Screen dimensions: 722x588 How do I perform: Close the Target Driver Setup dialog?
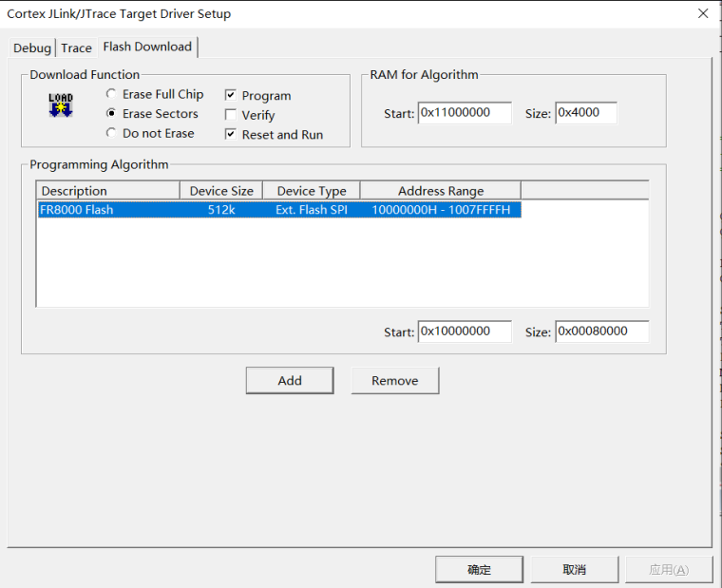click(x=703, y=14)
